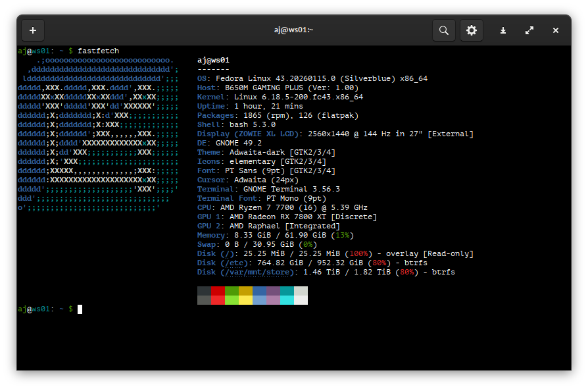The height and width of the screenshot is (389, 588).
Task: Click the Swap line 0 B / 30.95 GiB
Action: [x=257, y=244]
